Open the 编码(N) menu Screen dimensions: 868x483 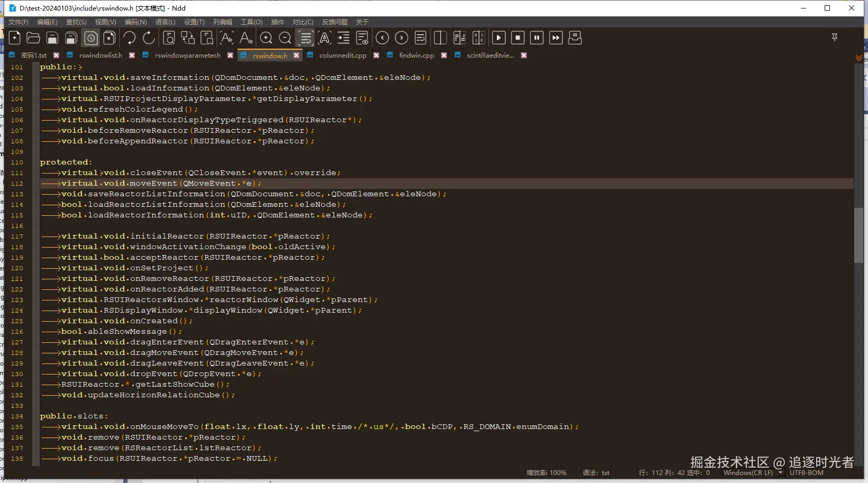coord(136,22)
